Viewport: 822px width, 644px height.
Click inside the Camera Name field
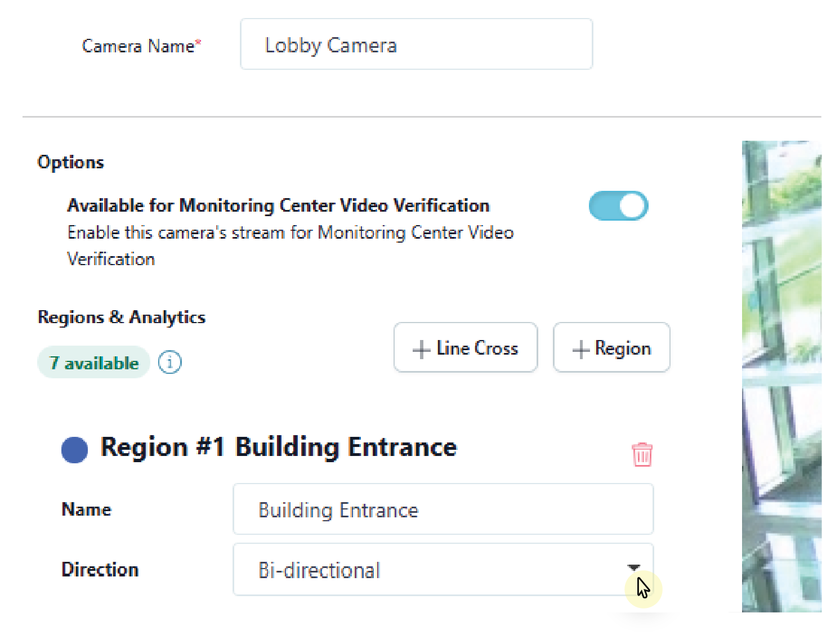click(416, 44)
